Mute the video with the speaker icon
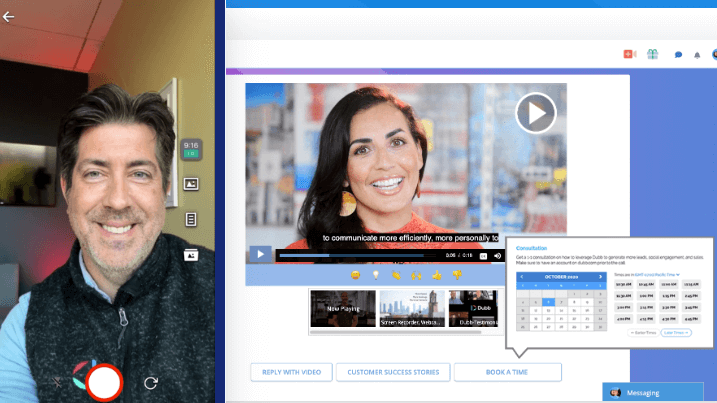This screenshot has width=717, height=403. 498,256
